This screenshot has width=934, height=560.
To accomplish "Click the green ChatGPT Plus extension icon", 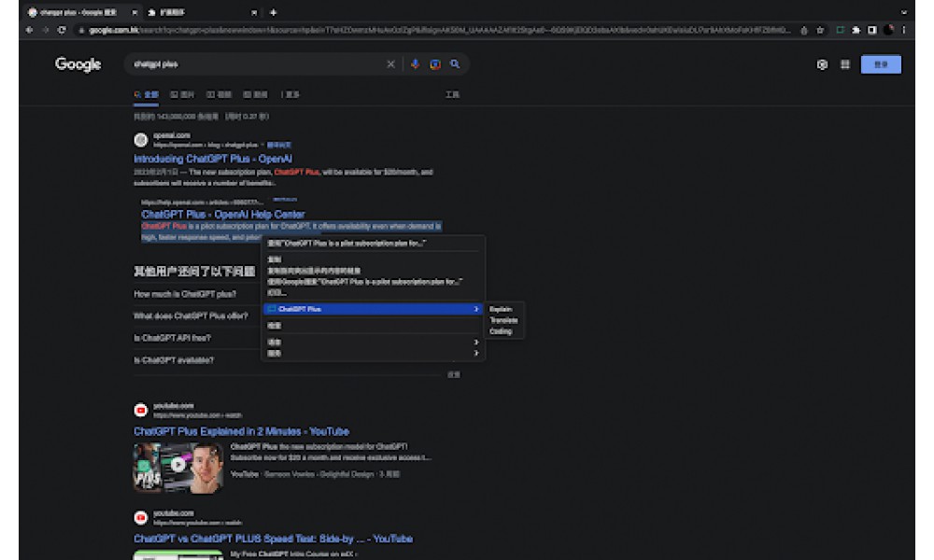I will (x=840, y=30).
